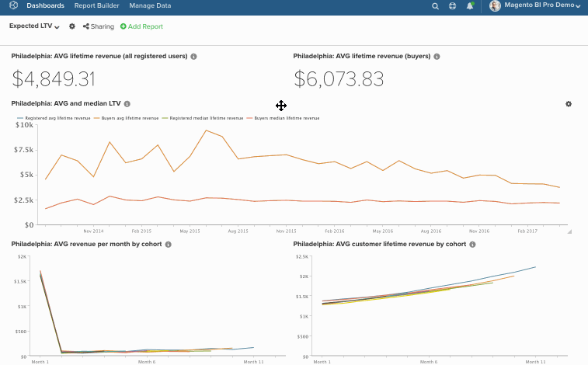Toggle Buyers median lifetime revenue legend series

pyautogui.click(x=284, y=118)
